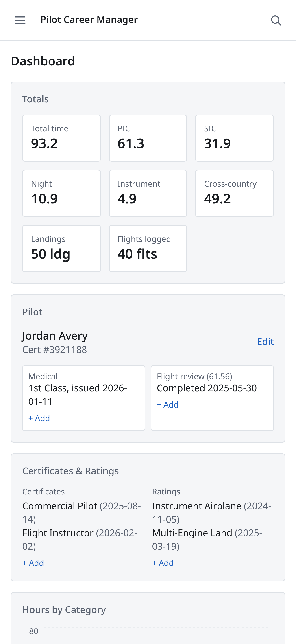Open the Cross-country 49.2 card

[x=234, y=193]
